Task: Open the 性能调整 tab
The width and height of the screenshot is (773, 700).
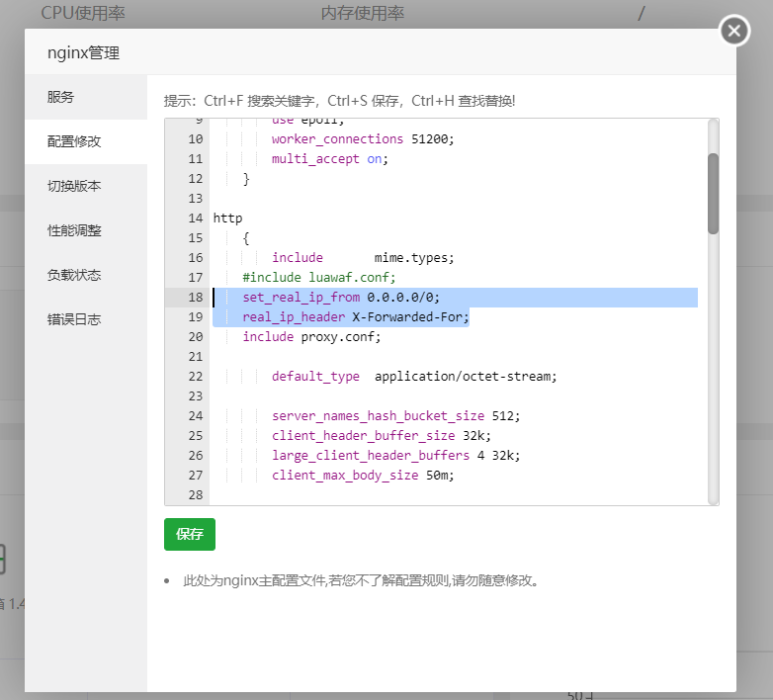Action: point(86,230)
